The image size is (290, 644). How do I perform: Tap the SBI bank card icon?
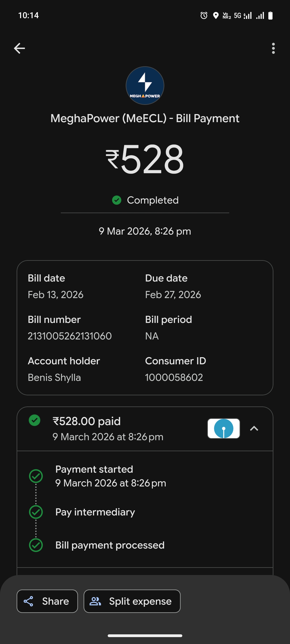click(223, 428)
